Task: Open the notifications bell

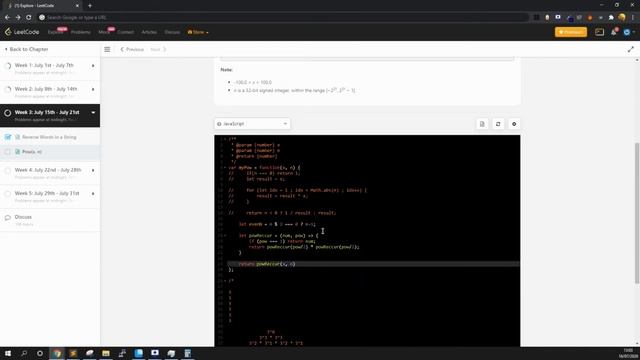Action: click(613, 32)
